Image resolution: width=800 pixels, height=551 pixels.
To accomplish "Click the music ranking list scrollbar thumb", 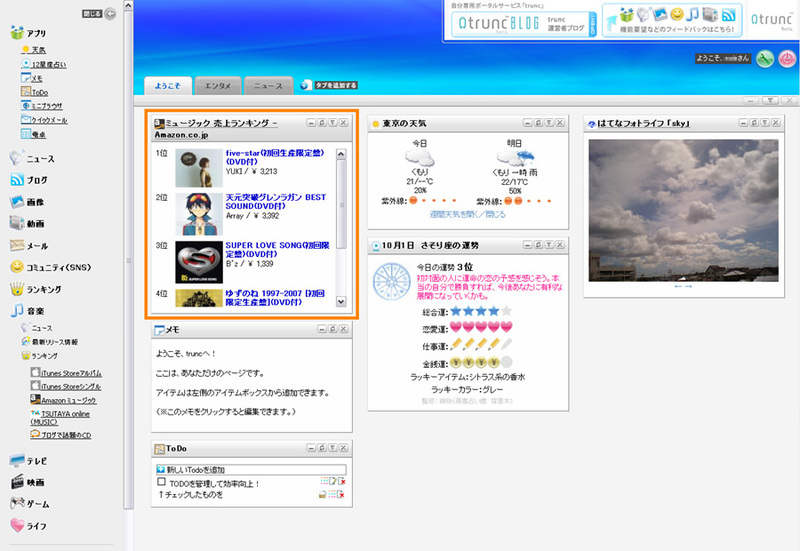I will (x=341, y=204).
